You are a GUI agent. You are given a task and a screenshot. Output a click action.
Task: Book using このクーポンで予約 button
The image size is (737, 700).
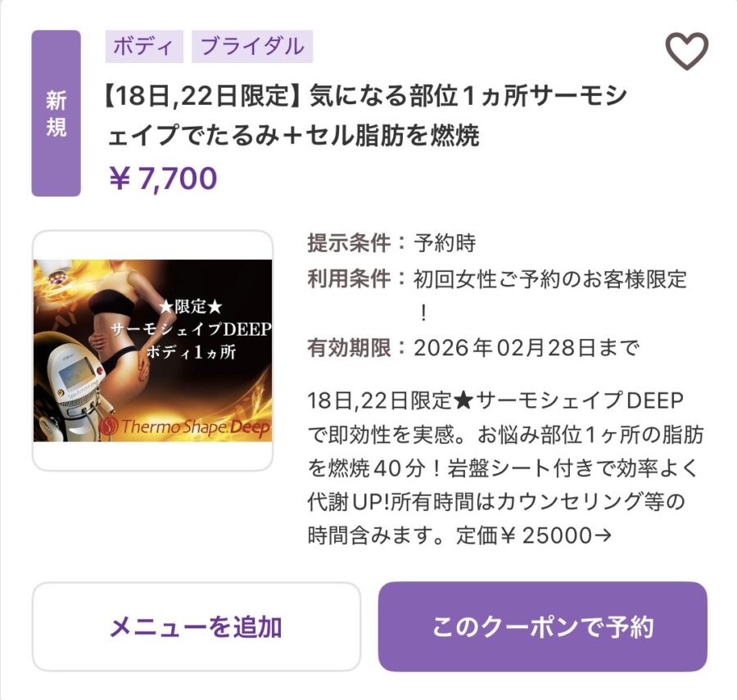point(543,626)
